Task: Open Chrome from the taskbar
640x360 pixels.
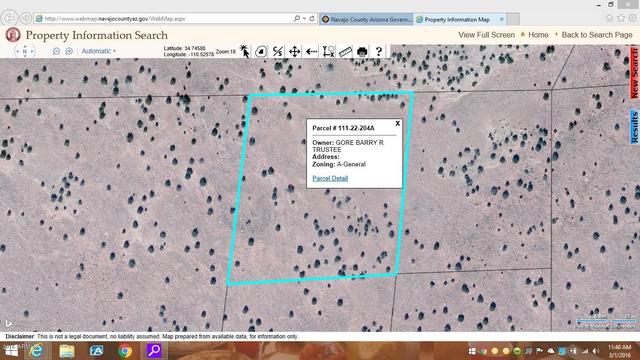Action: [124, 351]
